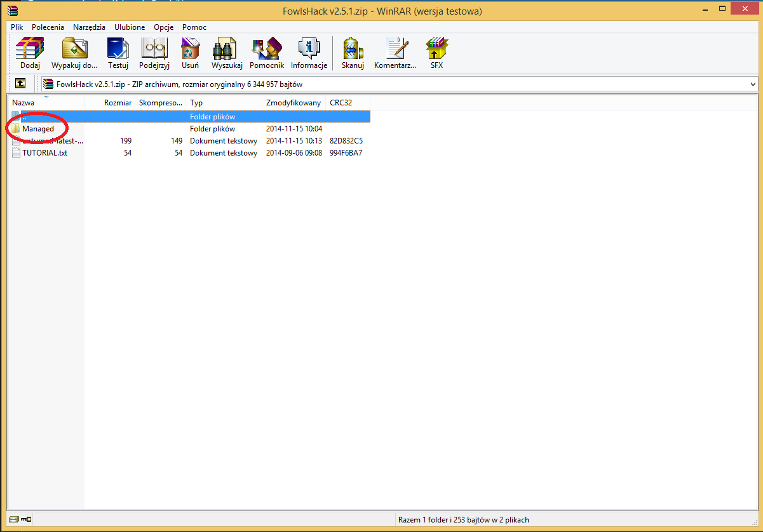Launch the Pomocnik wizard icon

click(266, 48)
